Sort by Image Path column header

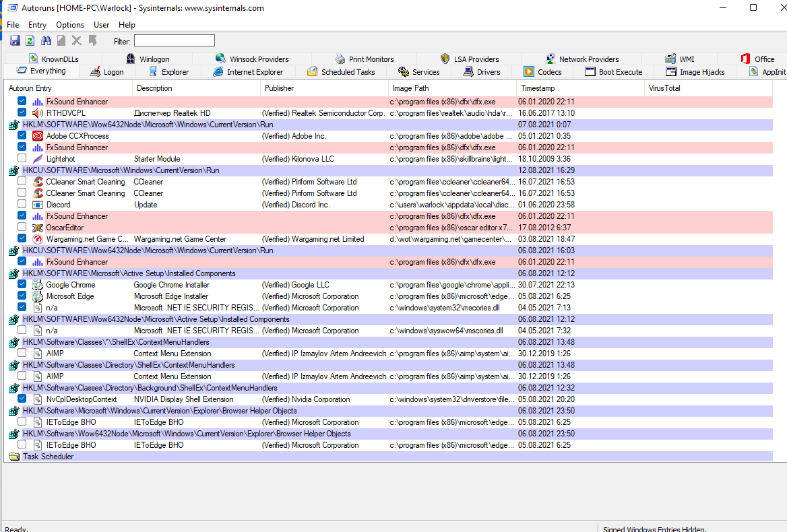coord(452,88)
